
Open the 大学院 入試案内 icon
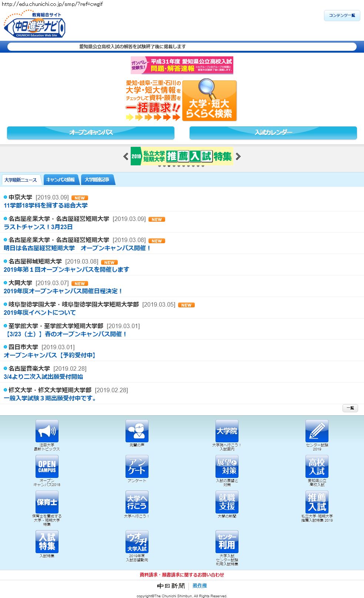click(227, 431)
